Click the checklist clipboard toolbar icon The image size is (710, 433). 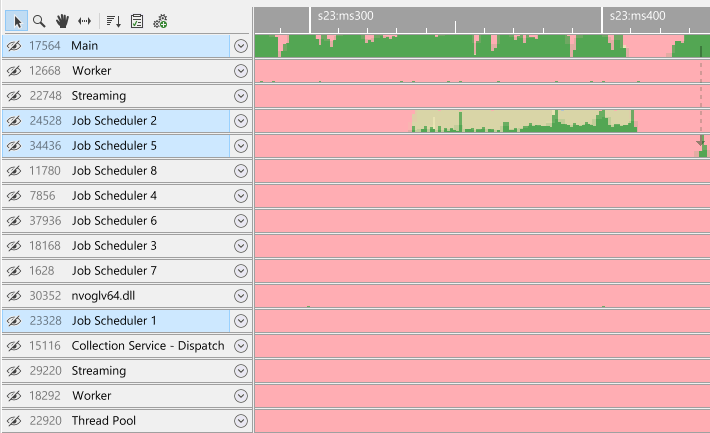point(137,21)
